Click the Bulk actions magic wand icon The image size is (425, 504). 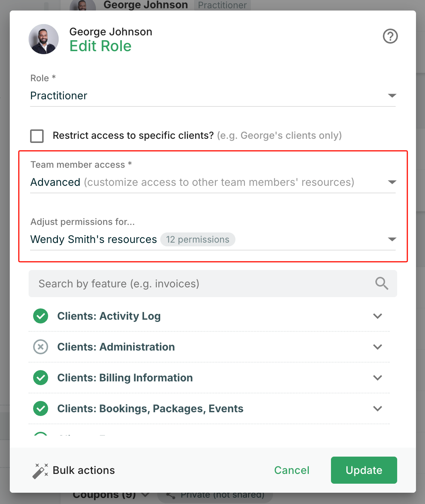40,471
